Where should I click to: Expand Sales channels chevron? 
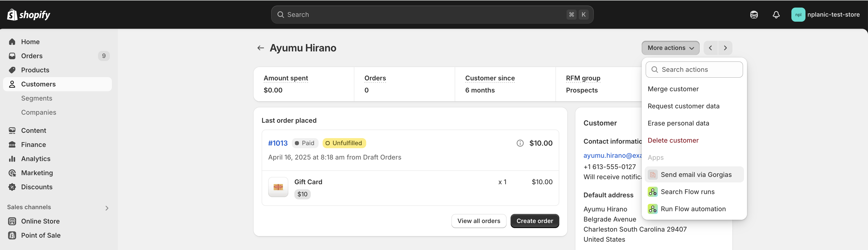[x=107, y=208]
